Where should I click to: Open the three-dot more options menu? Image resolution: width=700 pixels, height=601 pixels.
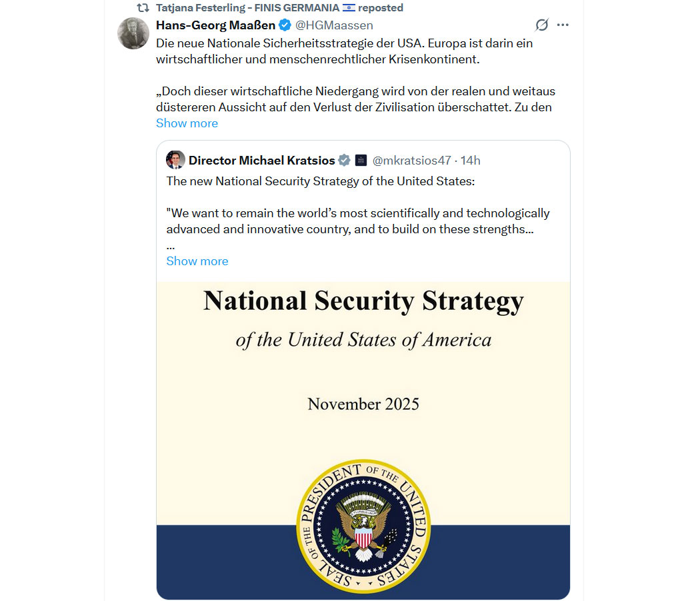[563, 25]
